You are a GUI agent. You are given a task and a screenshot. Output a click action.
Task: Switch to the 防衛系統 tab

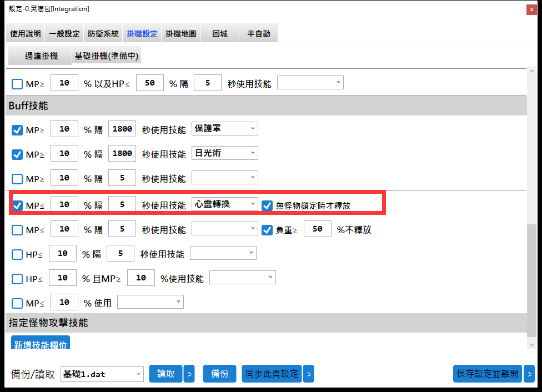(103, 34)
